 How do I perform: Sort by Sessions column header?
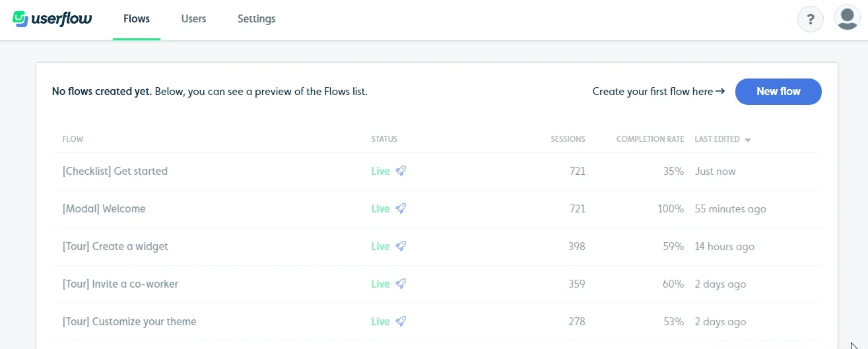(568, 139)
